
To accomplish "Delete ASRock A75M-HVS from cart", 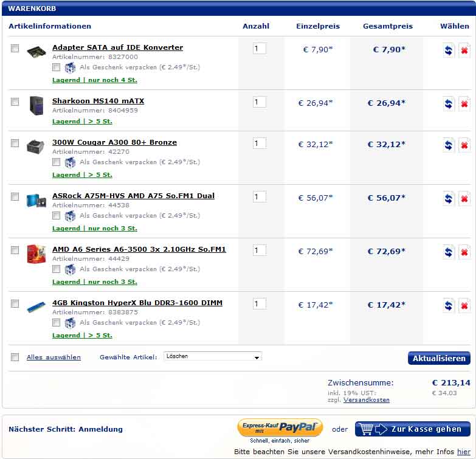I will click(x=464, y=199).
